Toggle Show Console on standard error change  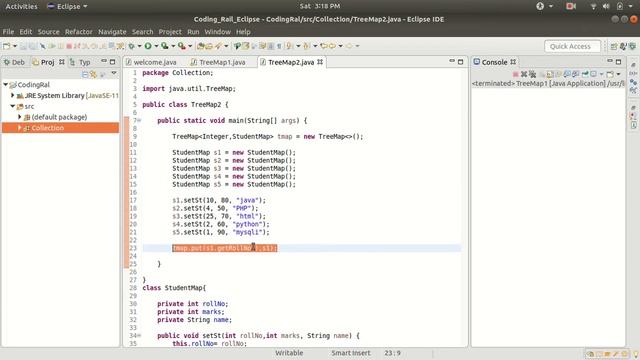(576, 74)
